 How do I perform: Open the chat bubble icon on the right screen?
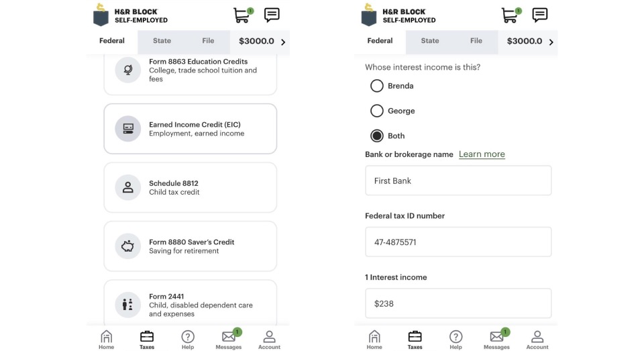(539, 15)
